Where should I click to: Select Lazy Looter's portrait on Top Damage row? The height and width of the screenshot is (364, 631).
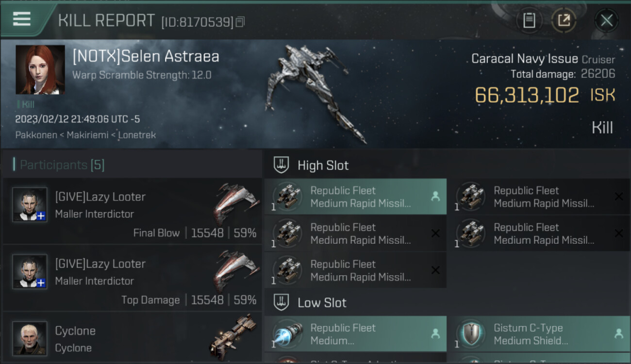tap(30, 272)
